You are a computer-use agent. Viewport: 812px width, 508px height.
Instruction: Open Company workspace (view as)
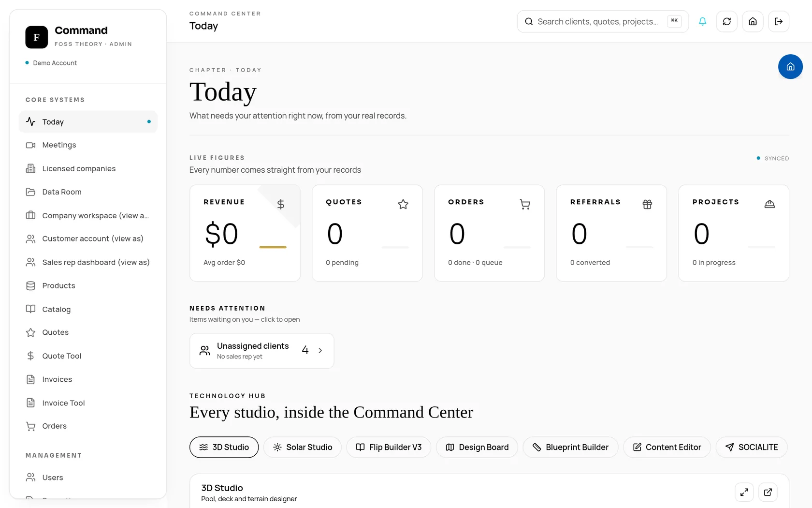tap(88, 215)
